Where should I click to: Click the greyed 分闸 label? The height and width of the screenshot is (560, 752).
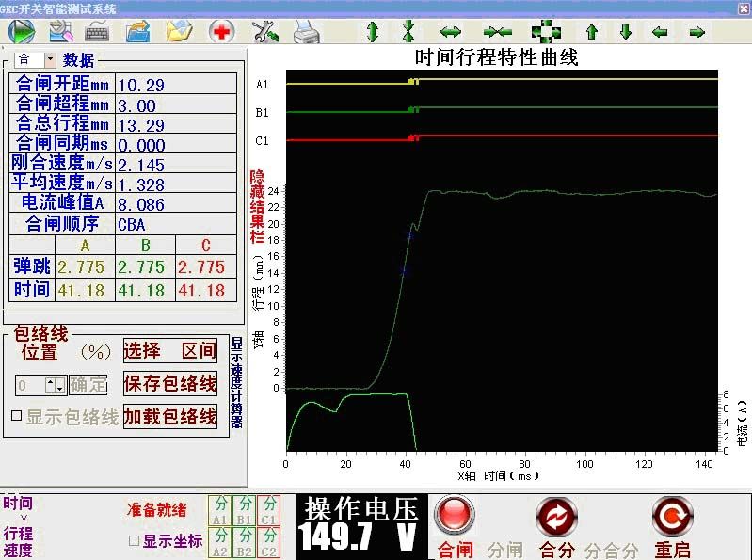click(505, 550)
